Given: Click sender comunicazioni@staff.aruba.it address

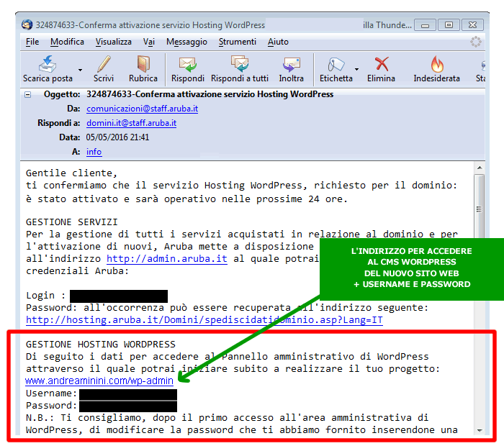Looking at the screenshot, I should pyautogui.click(x=142, y=109).
